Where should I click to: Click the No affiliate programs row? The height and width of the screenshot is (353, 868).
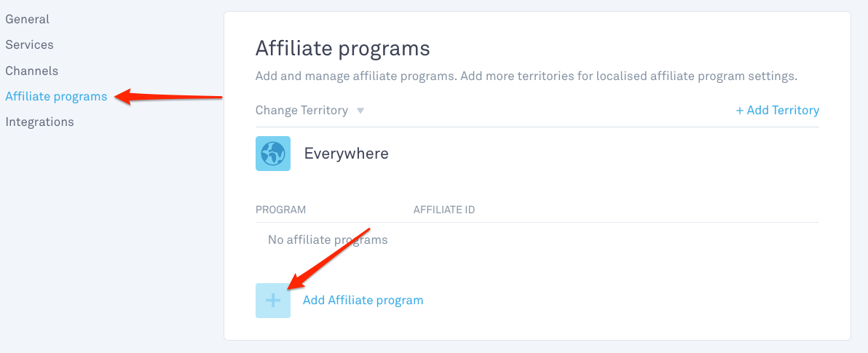(x=537, y=240)
